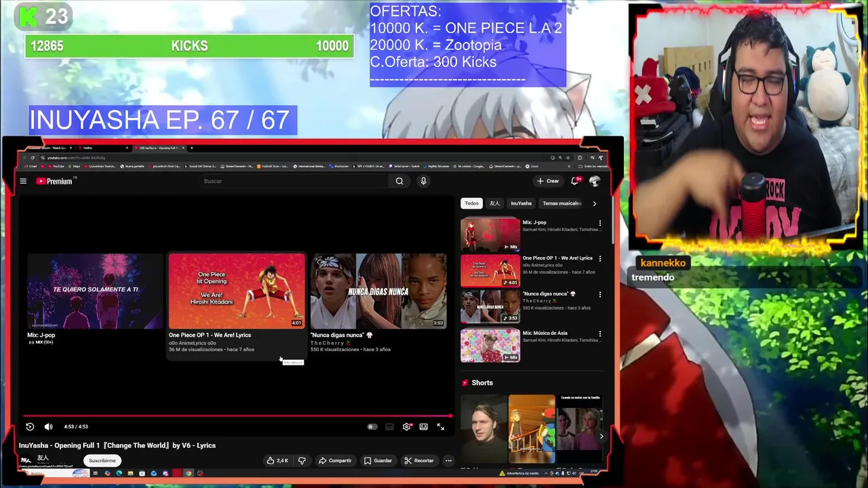Dislike the video

pos(302,460)
